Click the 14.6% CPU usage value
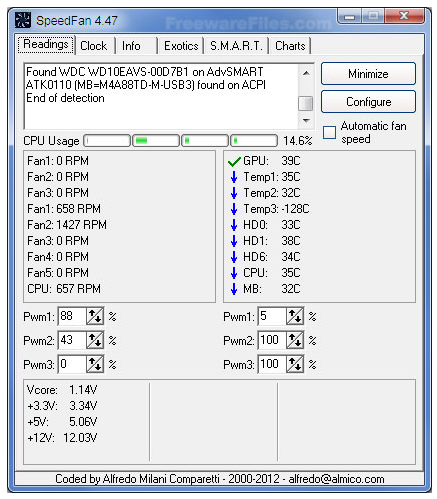437x499 pixels. click(298, 141)
